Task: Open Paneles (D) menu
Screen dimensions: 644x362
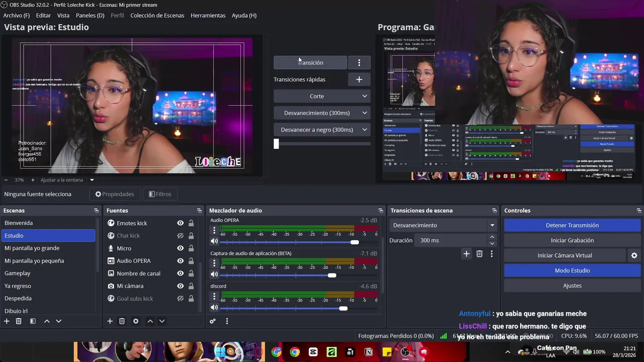Action: point(90,16)
